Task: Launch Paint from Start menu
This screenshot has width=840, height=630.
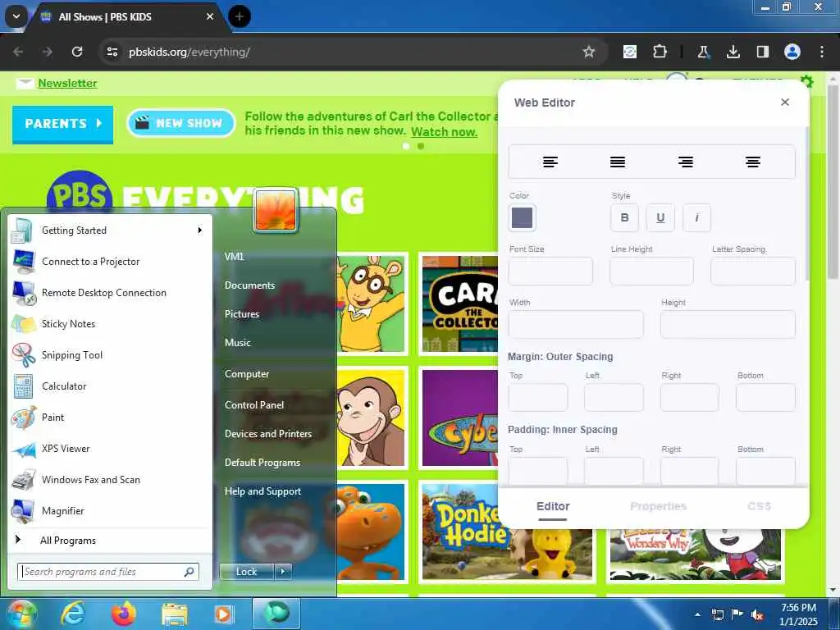Action: pyautogui.click(x=111, y=418)
